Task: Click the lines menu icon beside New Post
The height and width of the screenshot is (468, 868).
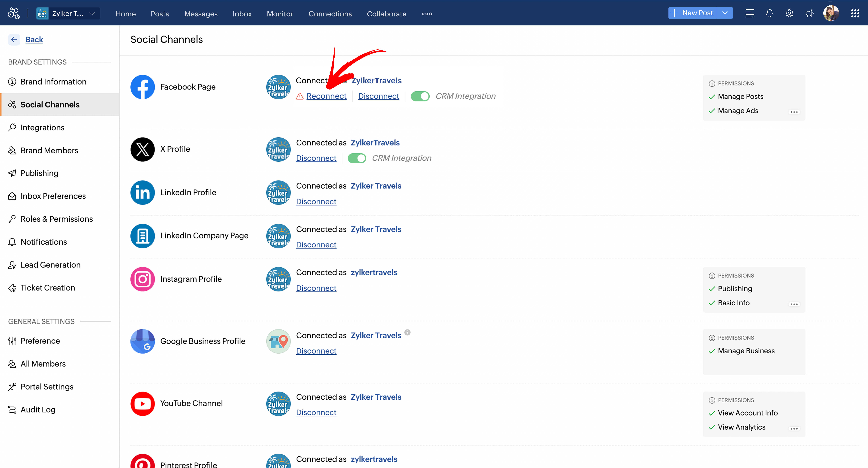Action: click(749, 13)
